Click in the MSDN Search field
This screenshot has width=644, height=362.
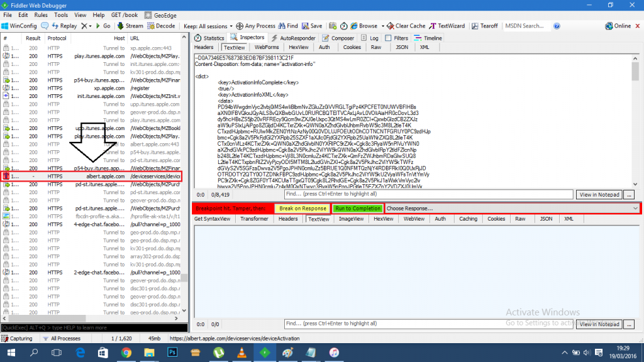tap(527, 26)
